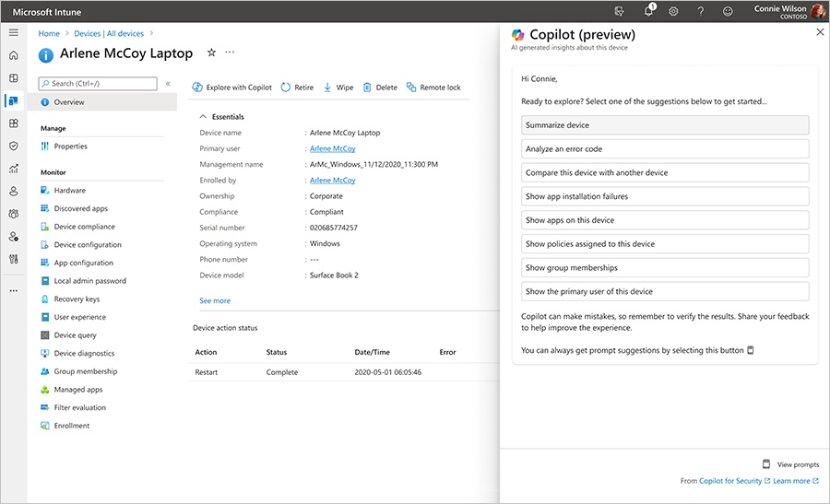Open the settings gear icon

click(x=674, y=12)
